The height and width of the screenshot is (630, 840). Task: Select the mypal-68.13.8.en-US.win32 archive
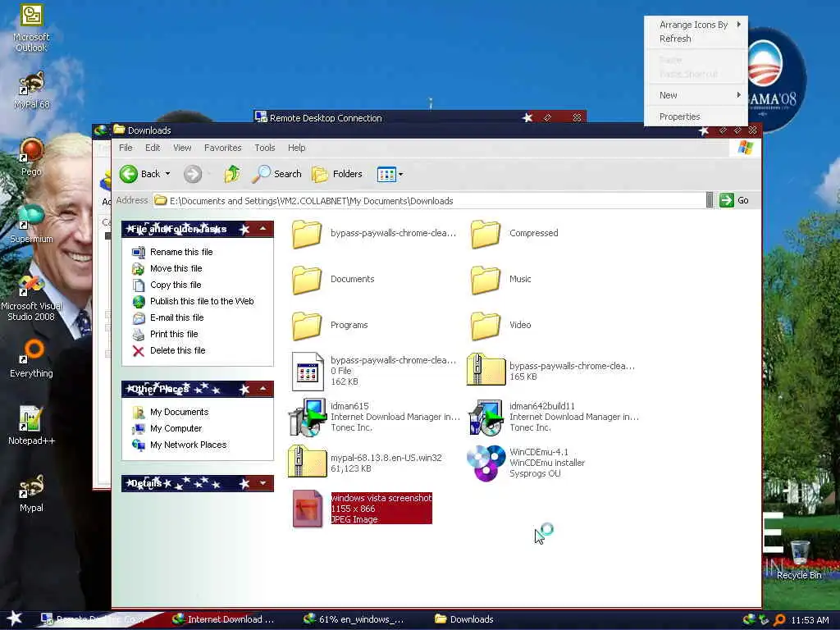(x=365, y=463)
